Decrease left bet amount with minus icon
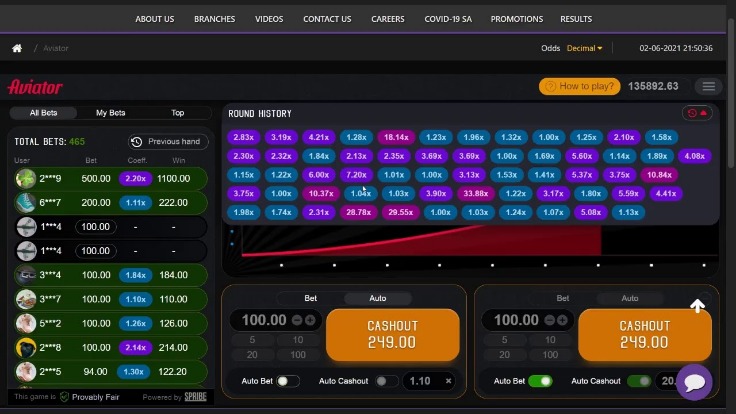Screen dimensions: 736x414 (x=297, y=320)
